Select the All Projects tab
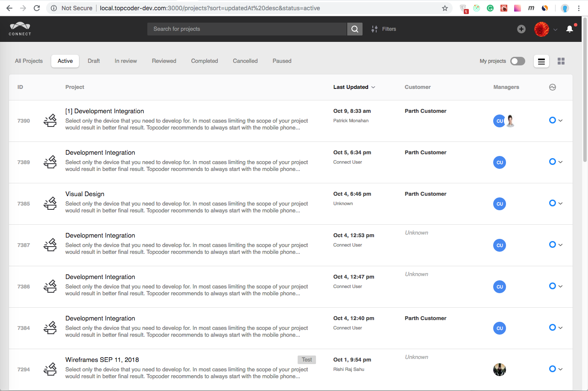The height and width of the screenshot is (391, 588). click(x=29, y=61)
